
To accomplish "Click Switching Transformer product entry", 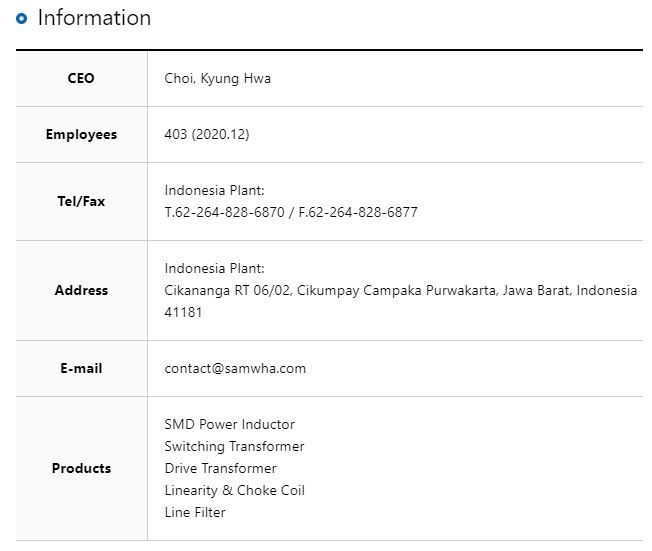I will [234, 446].
